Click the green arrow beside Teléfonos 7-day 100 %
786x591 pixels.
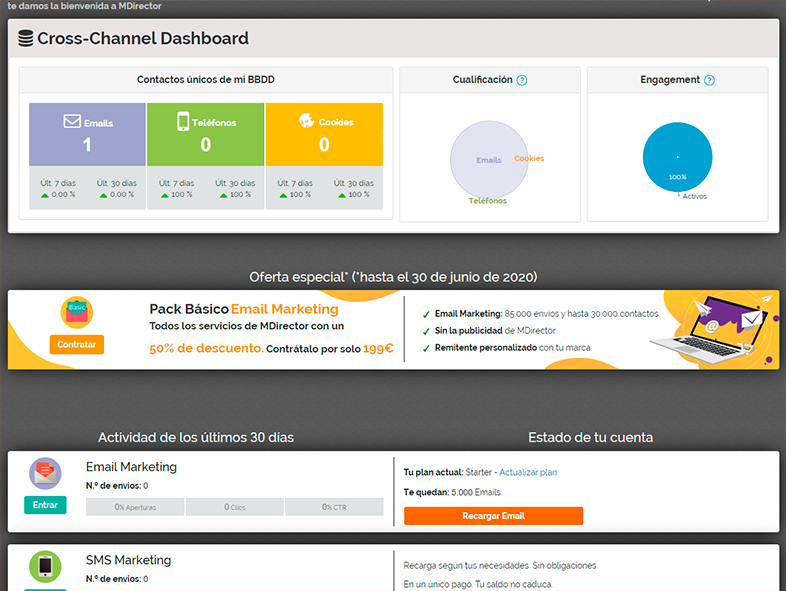click(x=164, y=195)
